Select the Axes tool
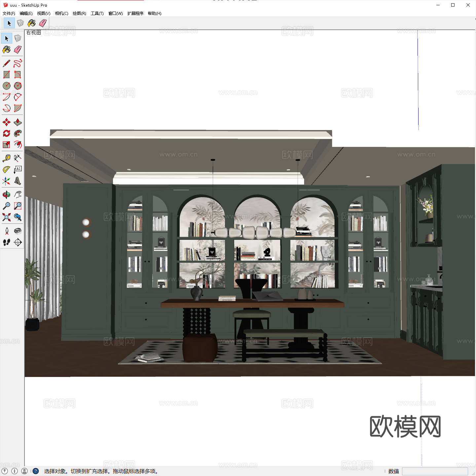Image resolution: width=476 pixels, height=476 pixels. pos(7,181)
